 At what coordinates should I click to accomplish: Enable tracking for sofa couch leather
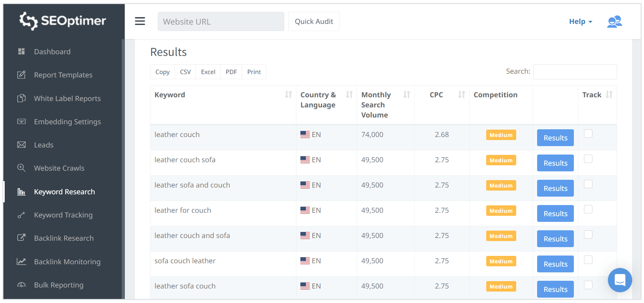(x=588, y=260)
